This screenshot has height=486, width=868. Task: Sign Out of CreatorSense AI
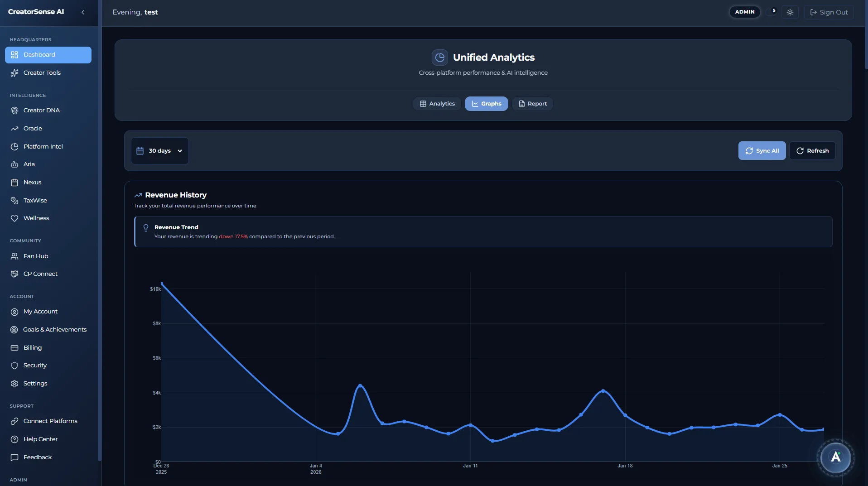coord(829,12)
